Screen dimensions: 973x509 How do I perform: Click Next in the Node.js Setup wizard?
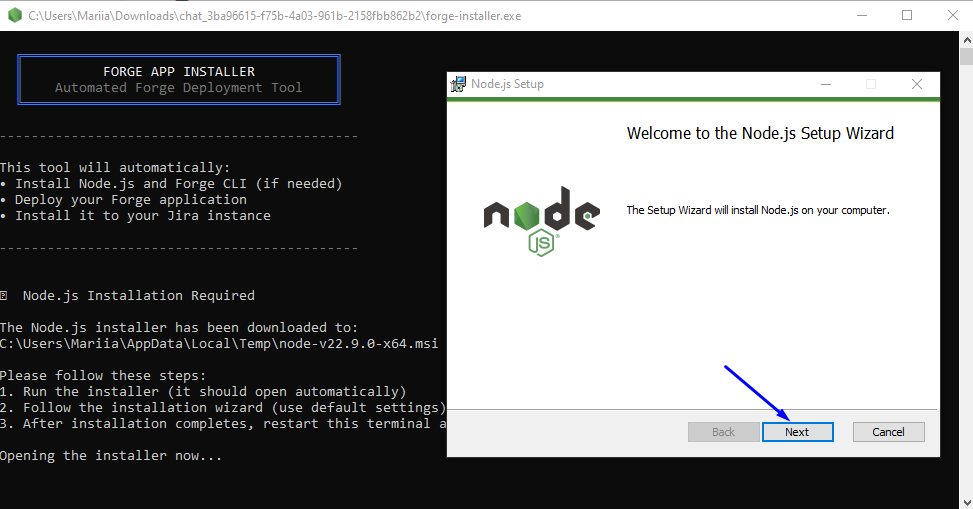(x=797, y=432)
